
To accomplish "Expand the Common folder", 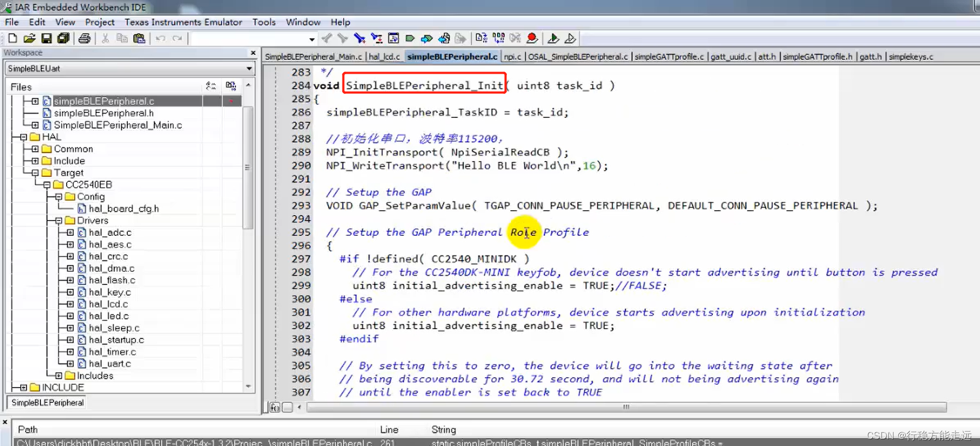I will point(35,149).
